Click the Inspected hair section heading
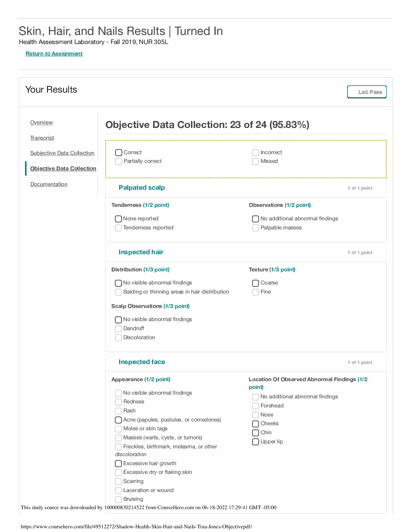 [141, 252]
